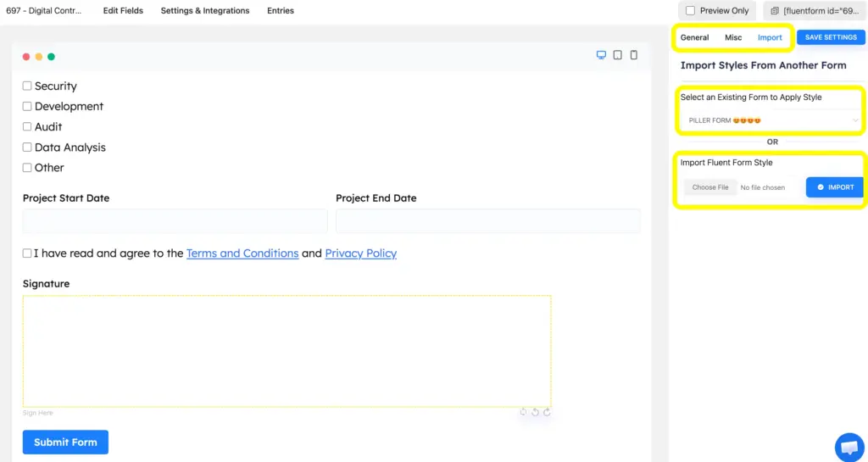Click the Project End Date field
This screenshot has width=868, height=462.
pos(488,221)
